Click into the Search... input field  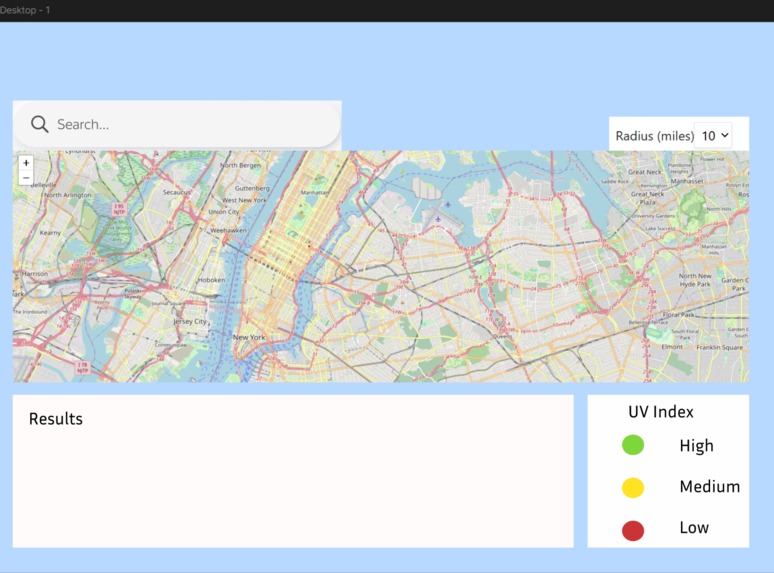point(177,124)
